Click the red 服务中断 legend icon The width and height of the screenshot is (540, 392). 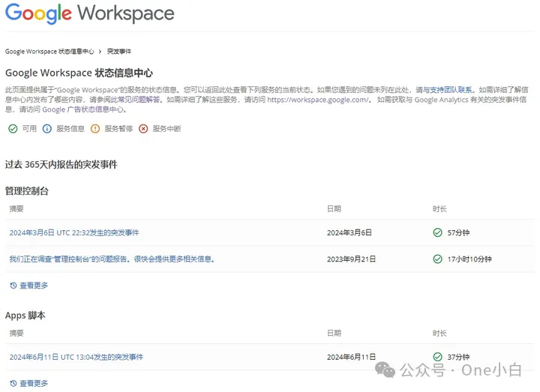pos(143,129)
